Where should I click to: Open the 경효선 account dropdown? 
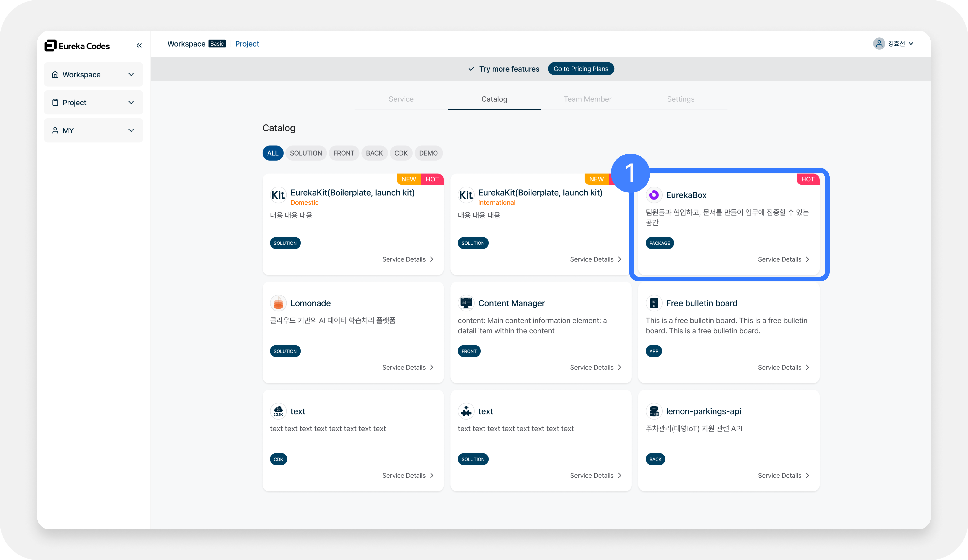(894, 44)
